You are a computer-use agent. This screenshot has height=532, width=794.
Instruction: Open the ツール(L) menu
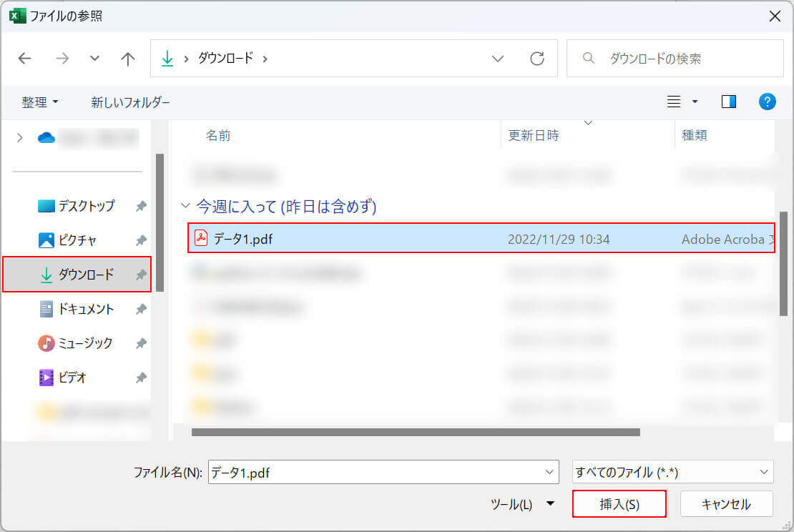[521, 504]
